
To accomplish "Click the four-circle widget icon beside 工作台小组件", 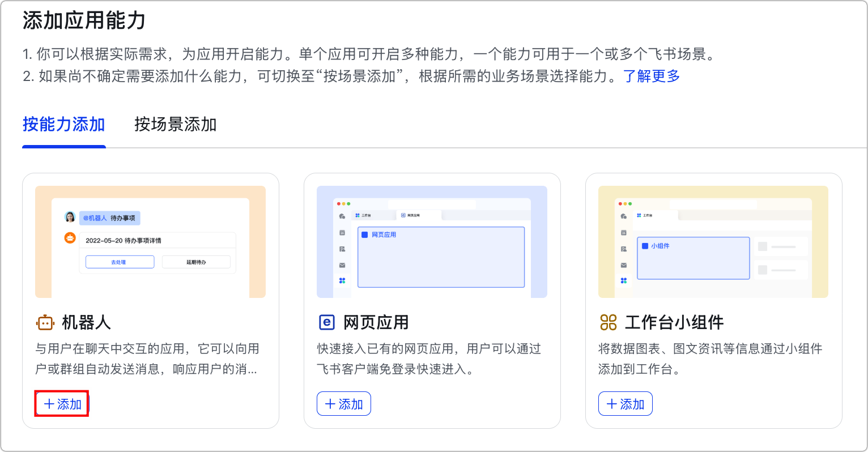I will (608, 323).
